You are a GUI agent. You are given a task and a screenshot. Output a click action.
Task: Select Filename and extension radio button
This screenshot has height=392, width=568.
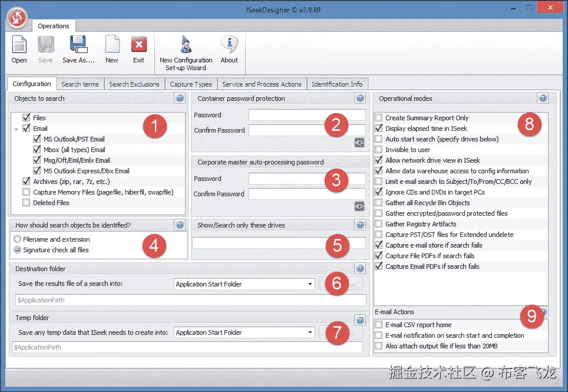[18, 239]
